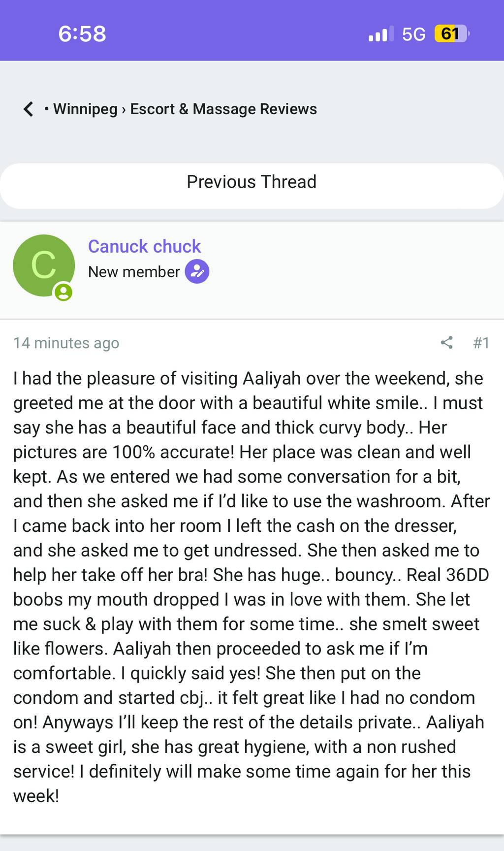
Task: Click the 14 minutes ago timestamp
Action: pyautogui.click(x=66, y=343)
